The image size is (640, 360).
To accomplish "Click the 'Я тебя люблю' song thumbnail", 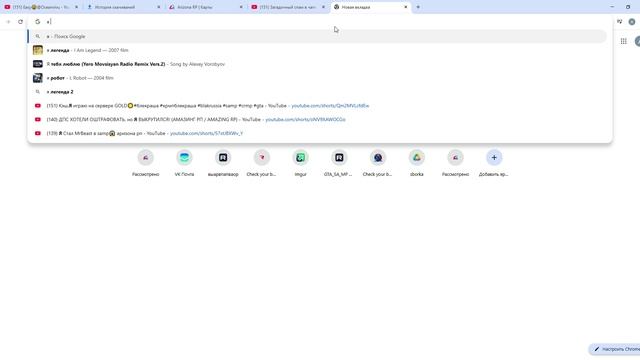I will [38, 64].
